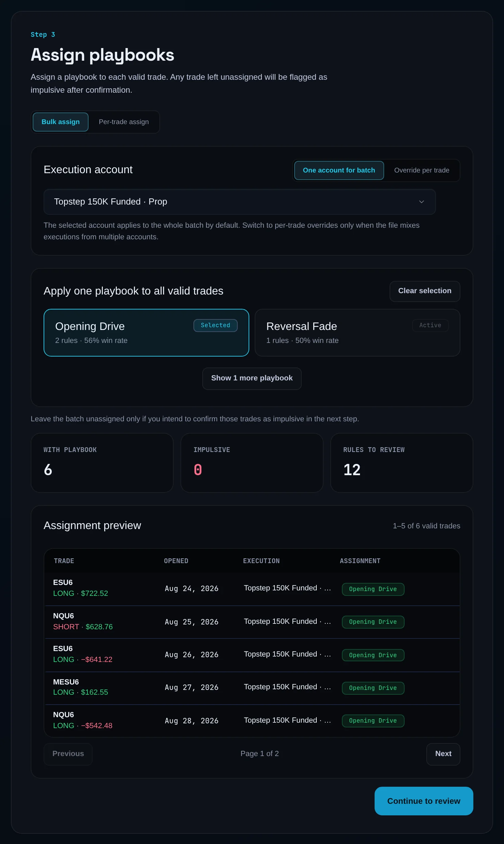
Task: Click the With Playbook count card
Action: pos(102,463)
